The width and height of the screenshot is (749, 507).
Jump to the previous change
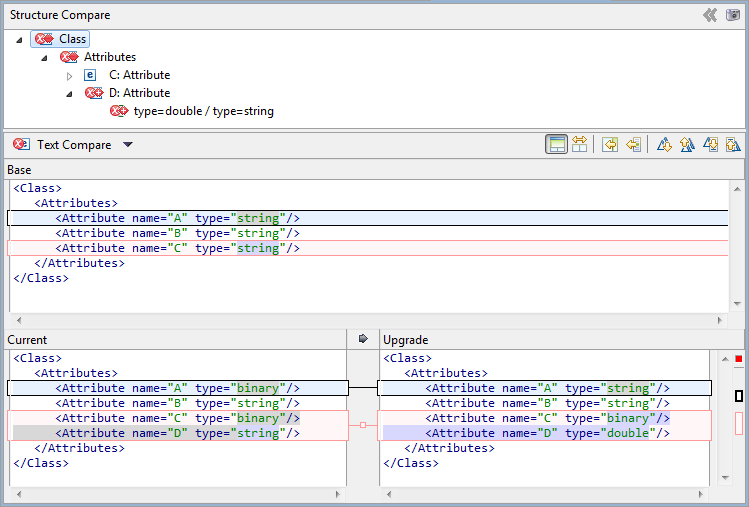[733, 145]
